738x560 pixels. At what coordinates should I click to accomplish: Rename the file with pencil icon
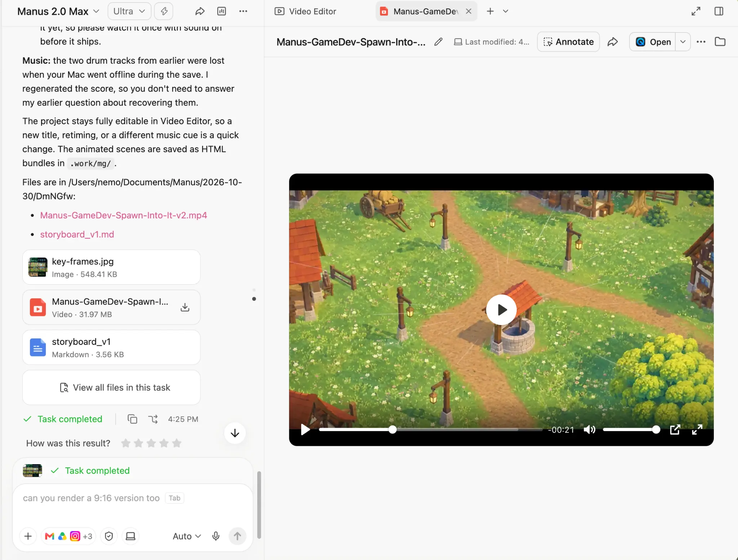438,42
